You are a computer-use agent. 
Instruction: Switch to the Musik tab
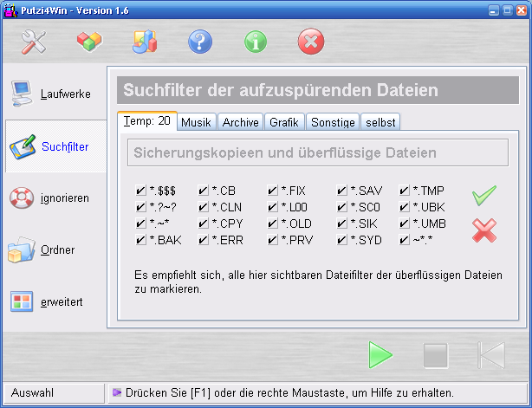point(196,122)
